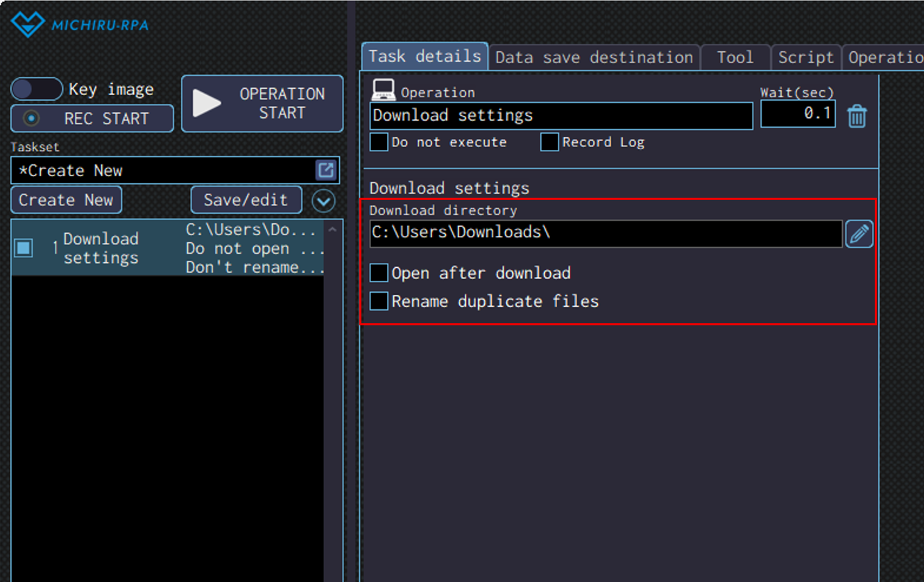Click the Save/edit button

[x=246, y=200]
